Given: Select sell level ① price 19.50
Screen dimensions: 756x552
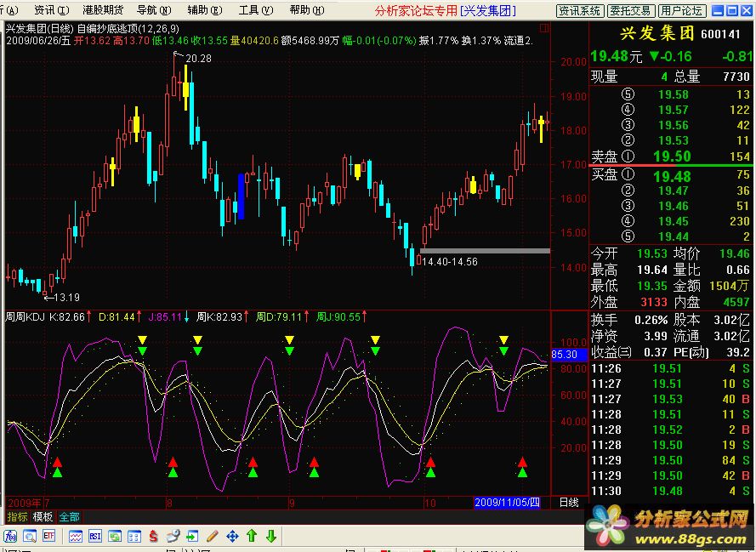Looking at the screenshot, I should coord(672,156).
